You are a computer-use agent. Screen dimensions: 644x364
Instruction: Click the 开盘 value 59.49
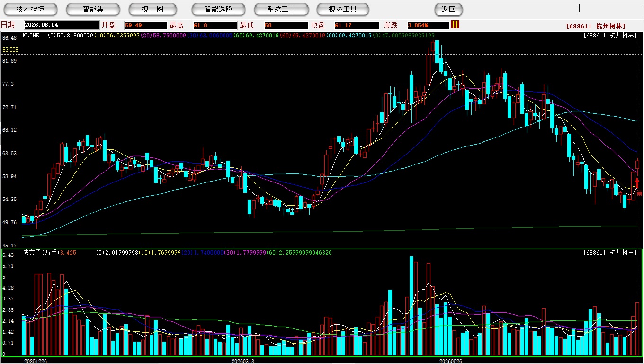(146, 25)
